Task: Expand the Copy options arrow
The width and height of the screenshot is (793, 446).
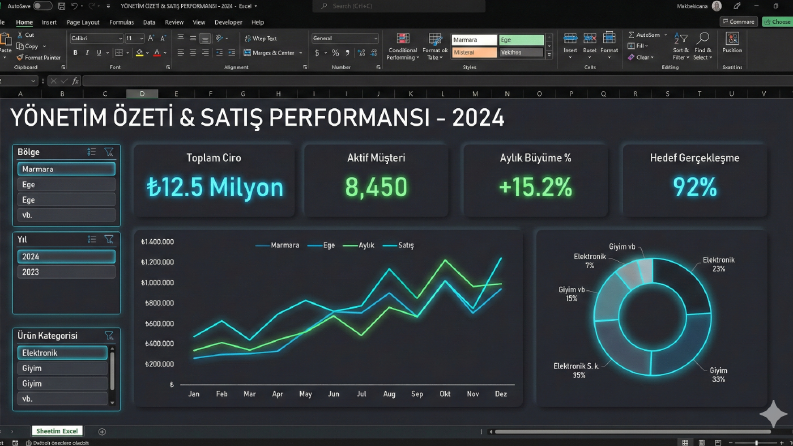Action: click(44, 47)
